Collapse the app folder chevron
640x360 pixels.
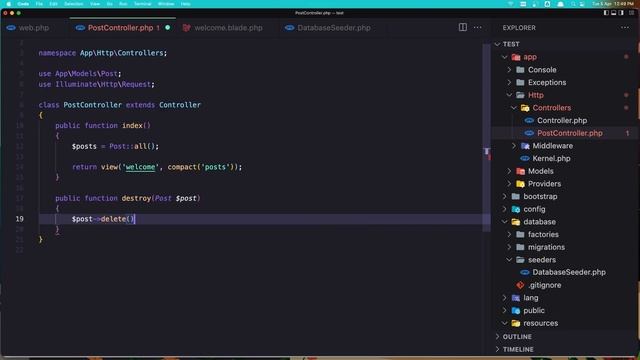pos(505,57)
